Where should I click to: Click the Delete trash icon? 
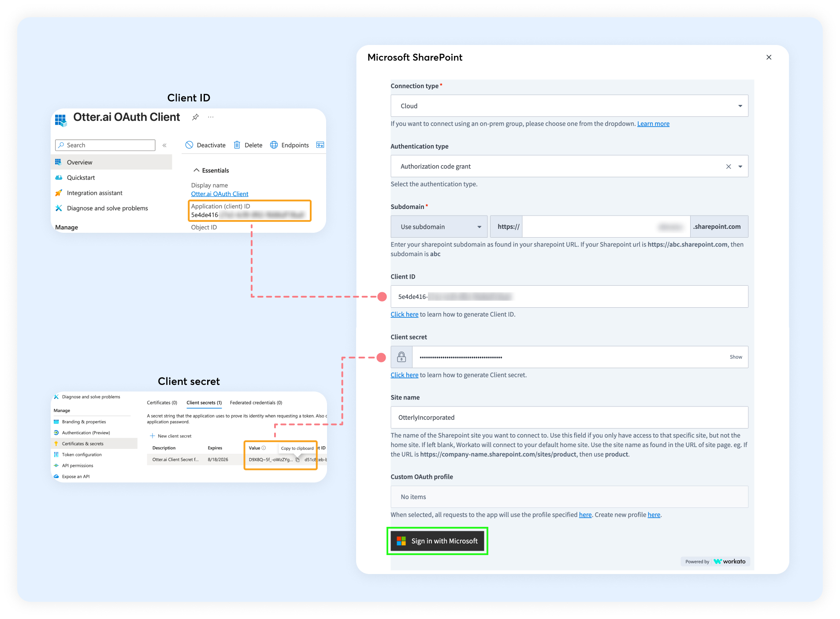[237, 145]
